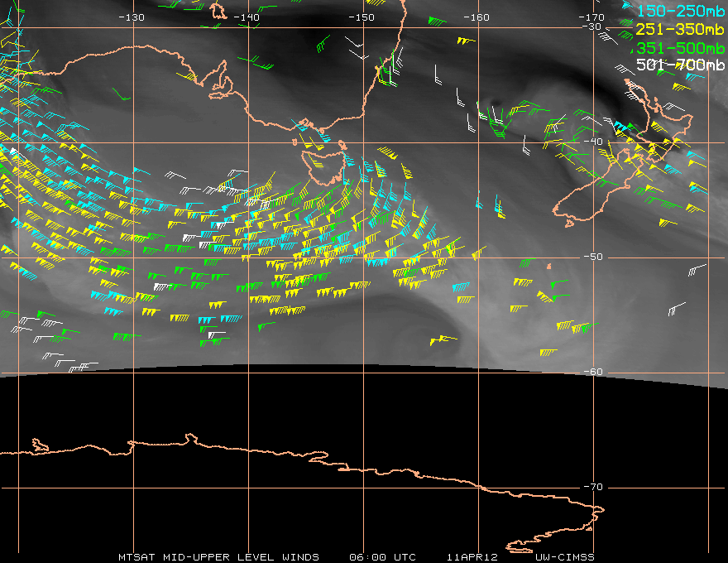Screen dimensions: 728x563
Task: Click the -60 latitude label
Action: [x=593, y=372]
